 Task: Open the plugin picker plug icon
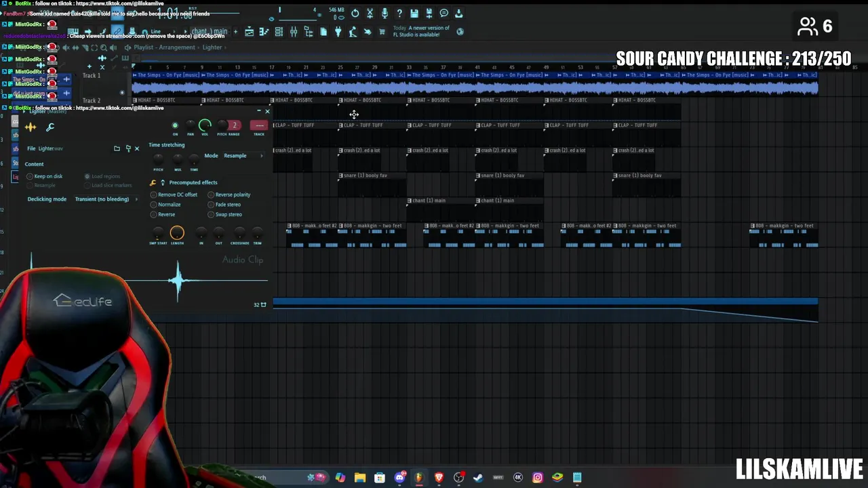[x=338, y=31]
